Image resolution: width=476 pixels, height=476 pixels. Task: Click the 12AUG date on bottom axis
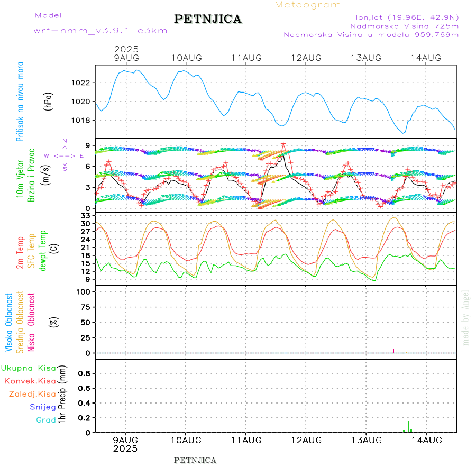pyautogui.click(x=306, y=440)
